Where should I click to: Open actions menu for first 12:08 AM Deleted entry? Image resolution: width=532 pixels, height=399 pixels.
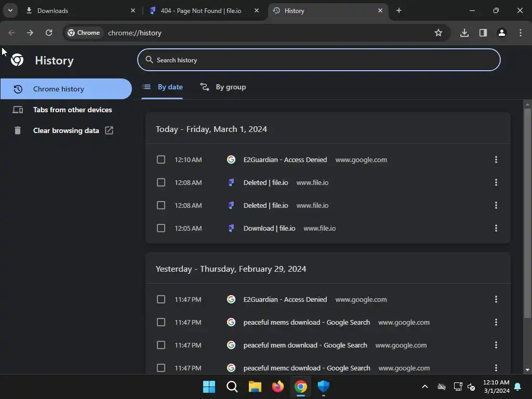pyautogui.click(x=496, y=182)
